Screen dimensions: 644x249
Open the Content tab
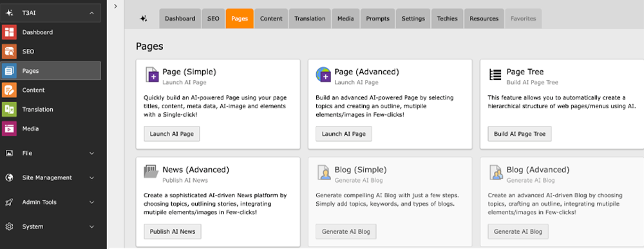pyautogui.click(x=271, y=19)
